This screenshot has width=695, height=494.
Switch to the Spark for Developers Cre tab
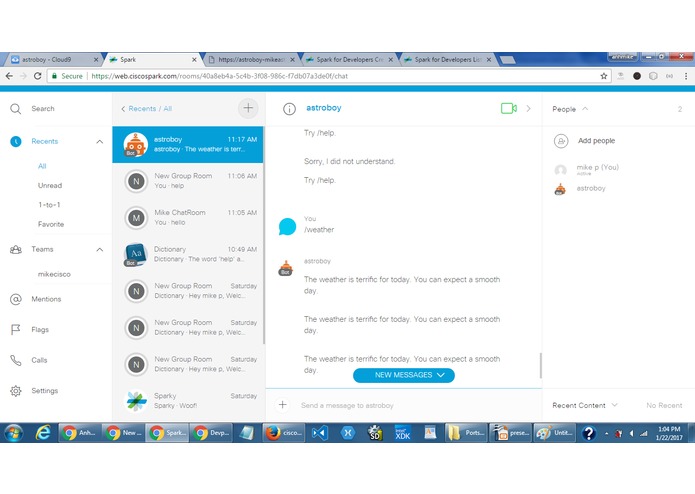348,59
